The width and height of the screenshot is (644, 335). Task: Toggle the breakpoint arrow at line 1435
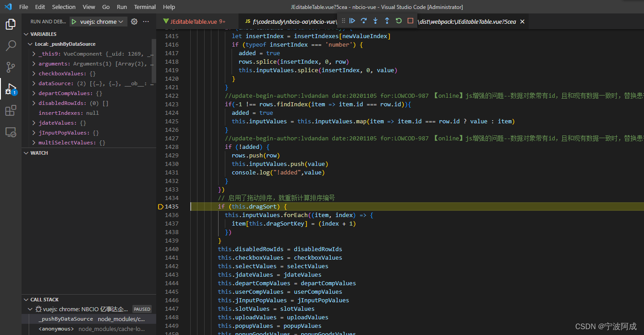coord(160,206)
